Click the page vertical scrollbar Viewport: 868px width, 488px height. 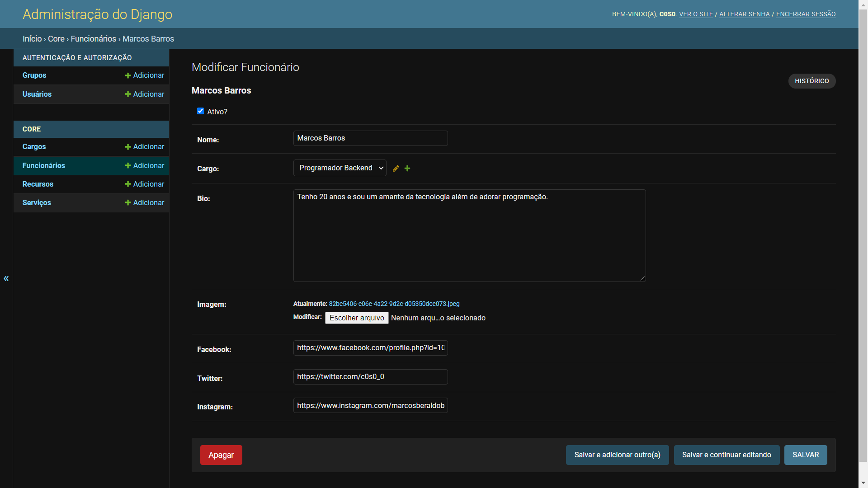pos(863,235)
